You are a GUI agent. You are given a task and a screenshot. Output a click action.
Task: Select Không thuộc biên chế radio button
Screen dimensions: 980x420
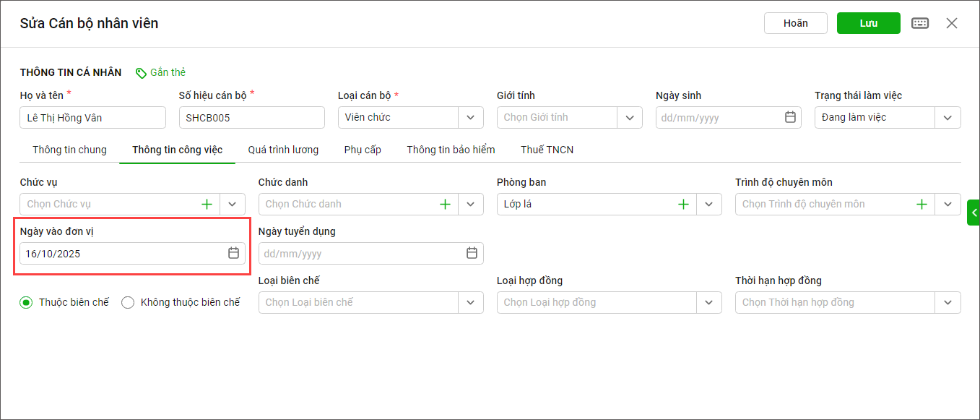coord(128,303)
